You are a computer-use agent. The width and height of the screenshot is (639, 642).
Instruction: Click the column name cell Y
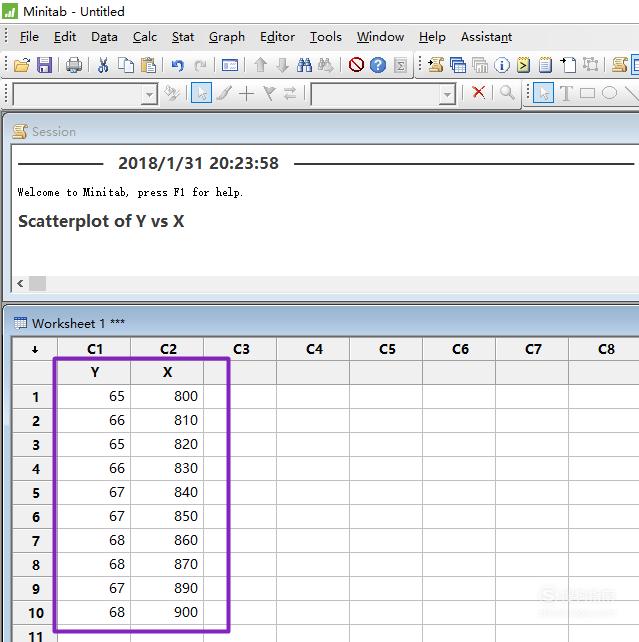(95, 372)
